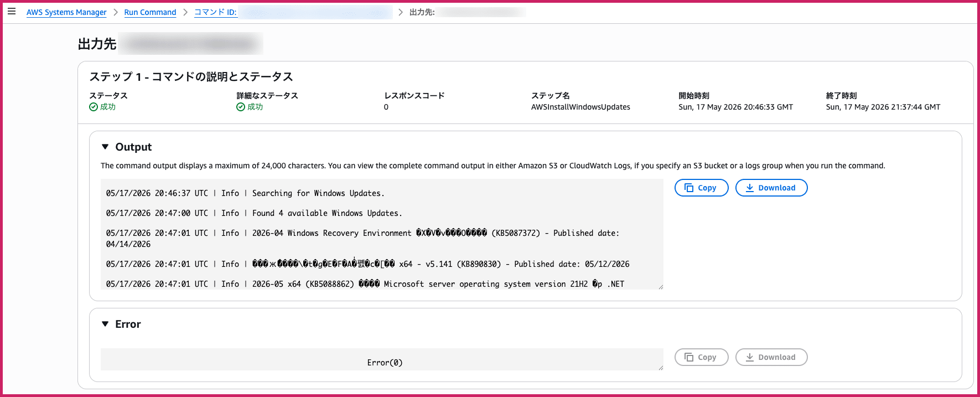Click the 24,000 characters output limit notice
The width and height of the screenshot is (980, 397).
click(x=493, y=166)
